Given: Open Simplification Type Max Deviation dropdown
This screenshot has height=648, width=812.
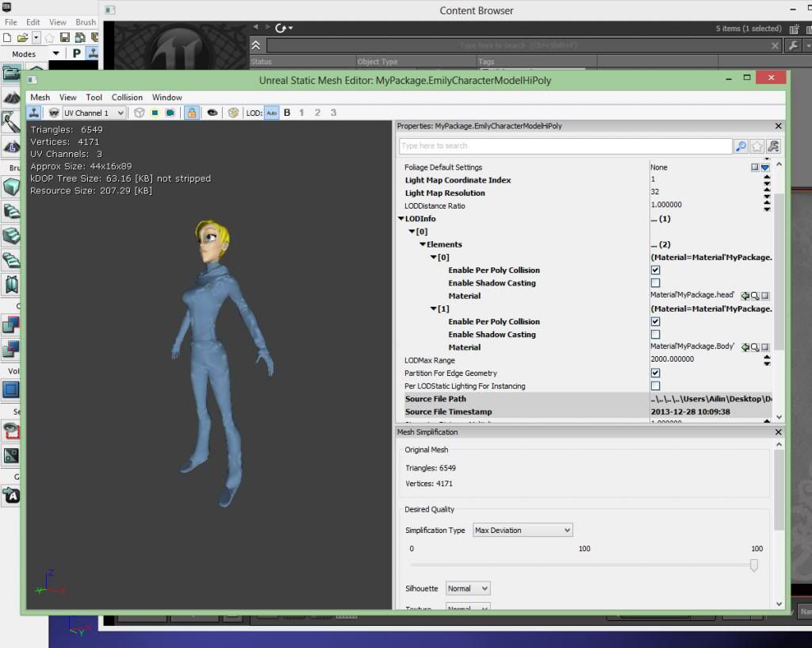Looking at the screenshot, I should pos(523,530).
